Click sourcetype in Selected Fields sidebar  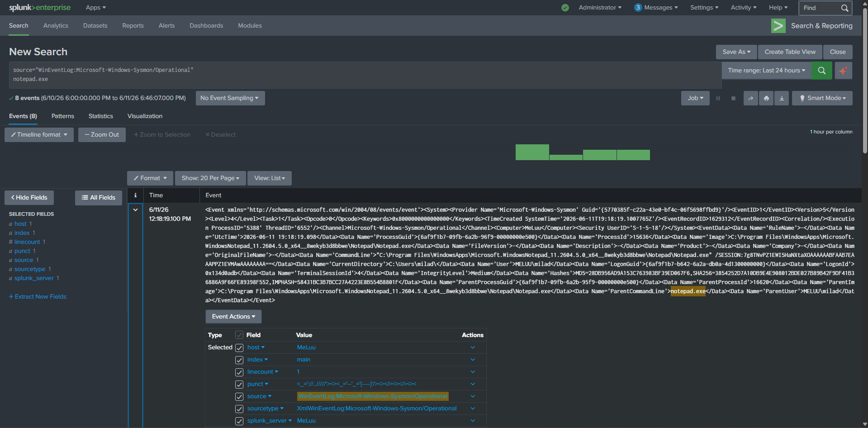click(30, 269)
